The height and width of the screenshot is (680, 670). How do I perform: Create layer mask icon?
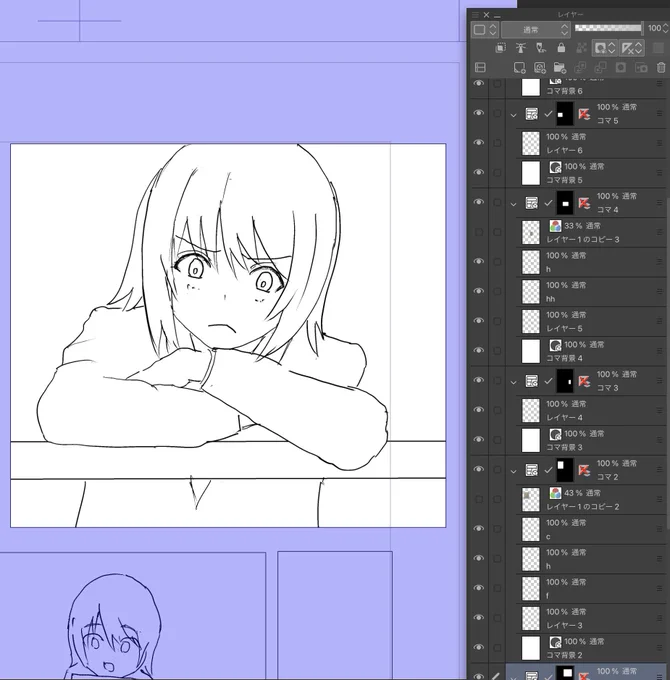(621, 68)
